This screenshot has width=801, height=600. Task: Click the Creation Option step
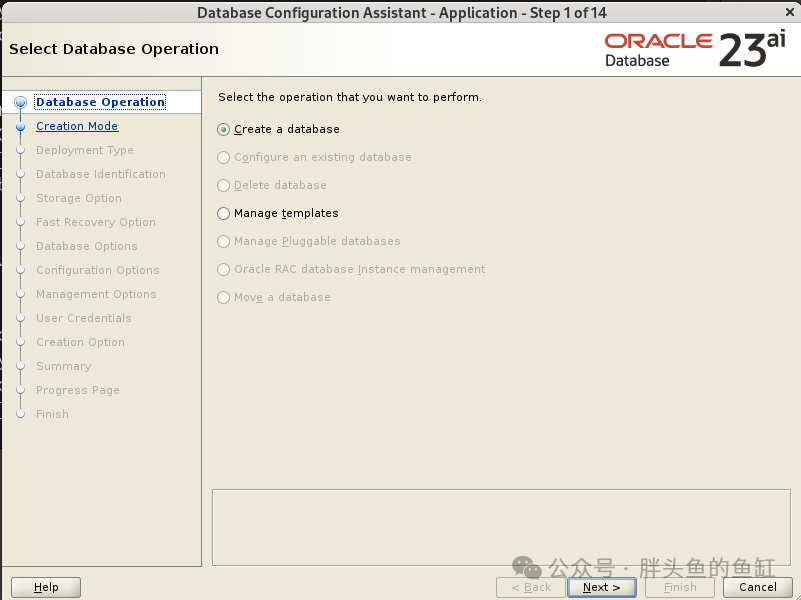(80, 342)
